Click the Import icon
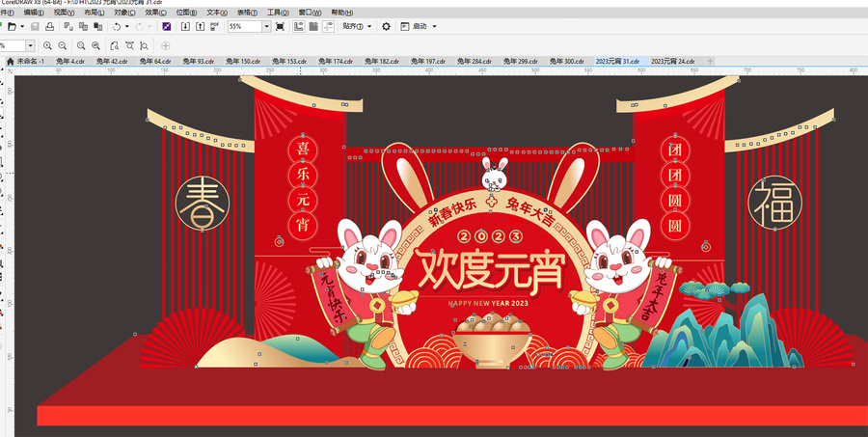The height and width of the screenshot is (437, 868). [185, 26]
